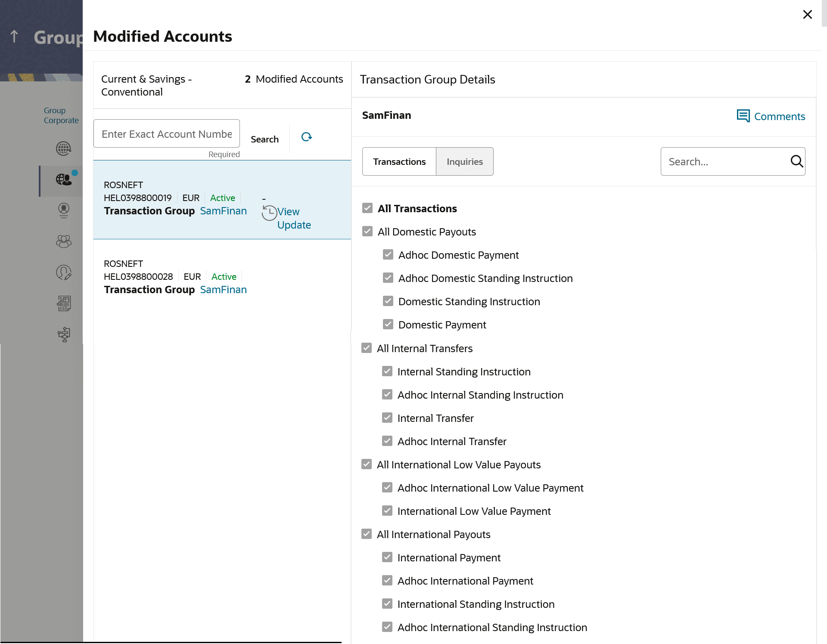Screen dimensions: 827x644
Task: Click the workflow hierarchy icon in sidebar
Action: click(x=63, y=334)
